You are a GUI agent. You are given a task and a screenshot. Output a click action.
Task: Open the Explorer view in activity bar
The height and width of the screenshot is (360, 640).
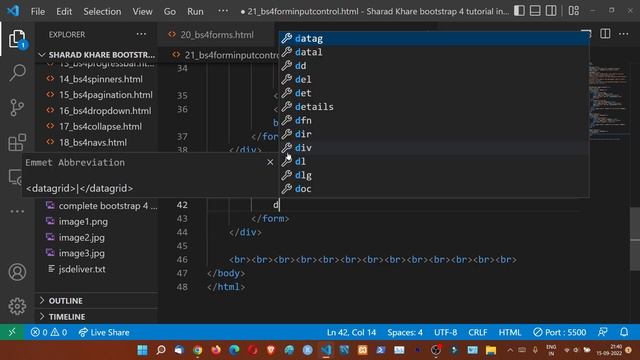17,39
